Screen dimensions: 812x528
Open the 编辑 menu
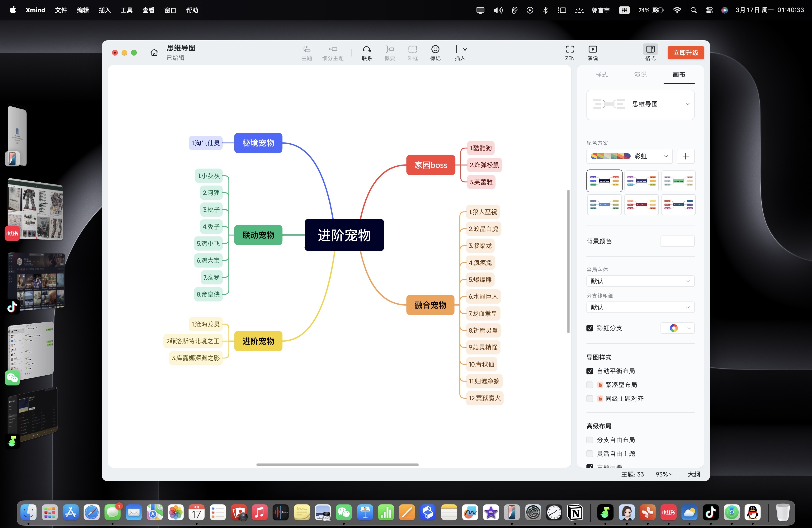(x=83, y=10)
